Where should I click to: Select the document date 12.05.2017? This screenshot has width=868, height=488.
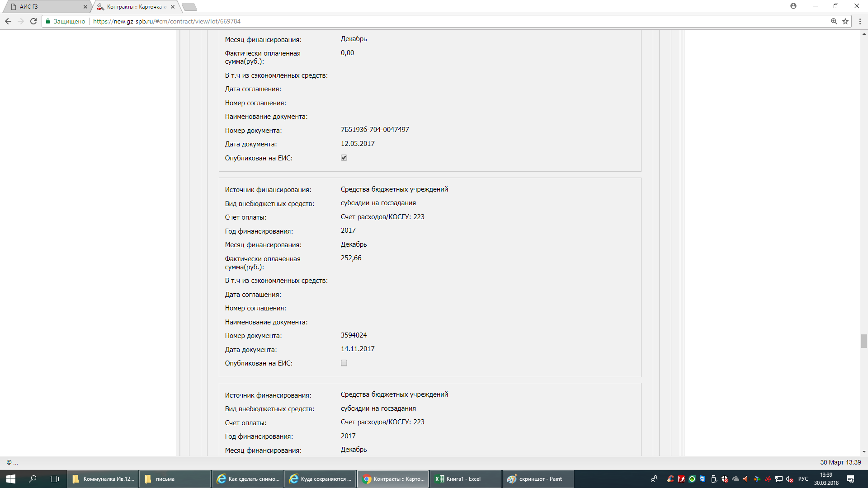point(358,144)
